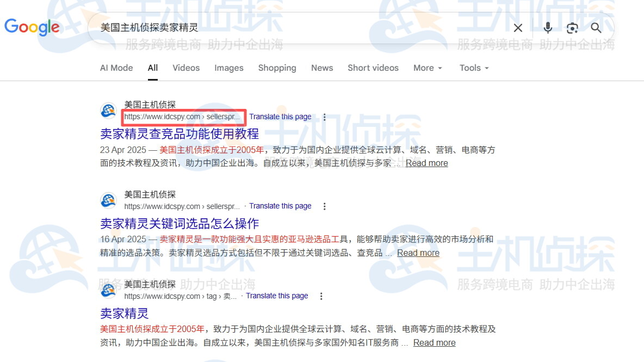Click the Google logo

[32, 27]
